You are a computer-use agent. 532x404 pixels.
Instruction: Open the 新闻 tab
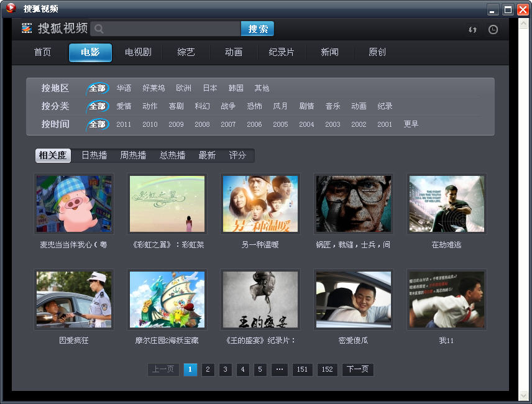pos(329,52)
